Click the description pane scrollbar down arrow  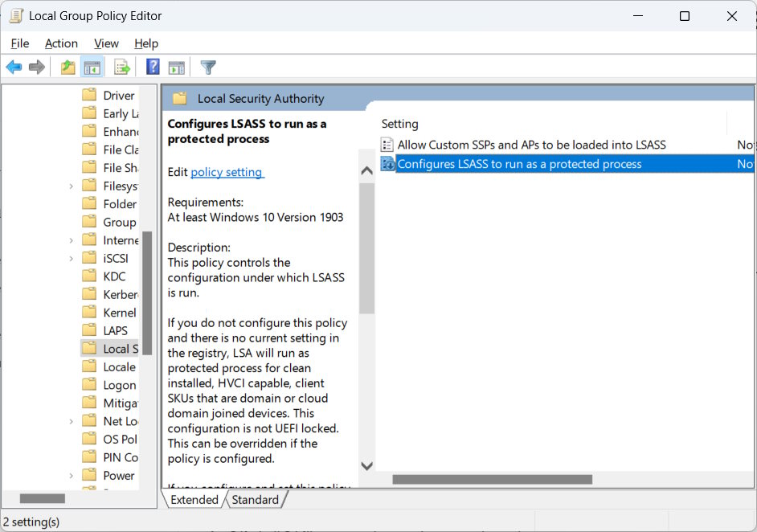366,465
